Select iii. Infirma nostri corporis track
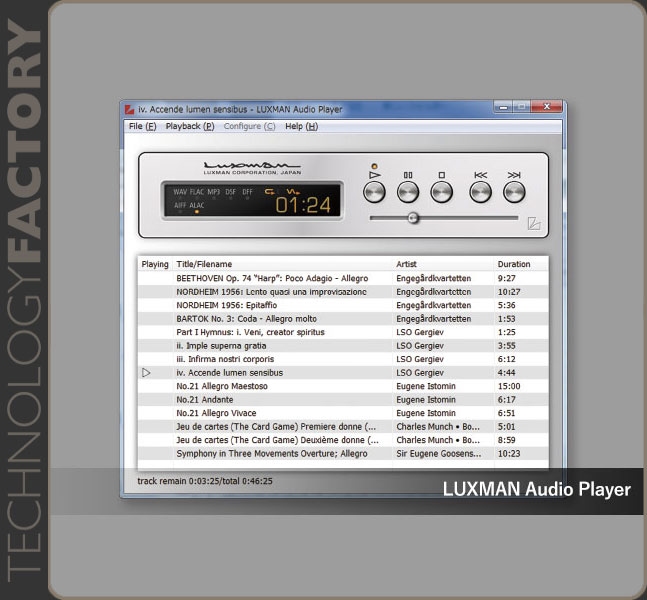647x600 pixels. [343, 359]
